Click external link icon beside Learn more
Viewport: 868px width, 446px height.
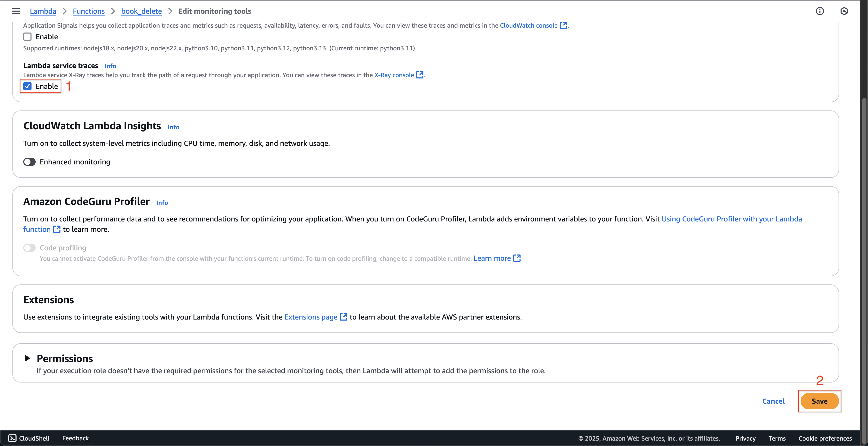pyautogui.click(x=517, y=258)
